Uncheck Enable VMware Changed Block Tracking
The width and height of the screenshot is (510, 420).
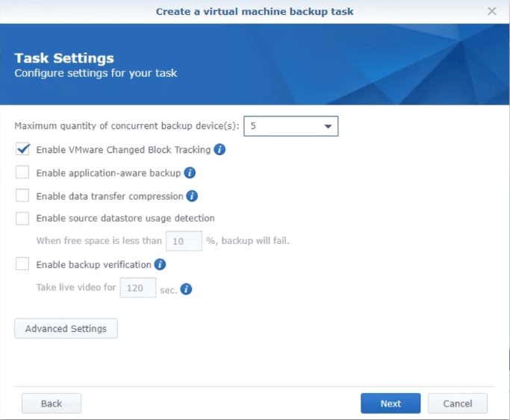tap(22, 149)
